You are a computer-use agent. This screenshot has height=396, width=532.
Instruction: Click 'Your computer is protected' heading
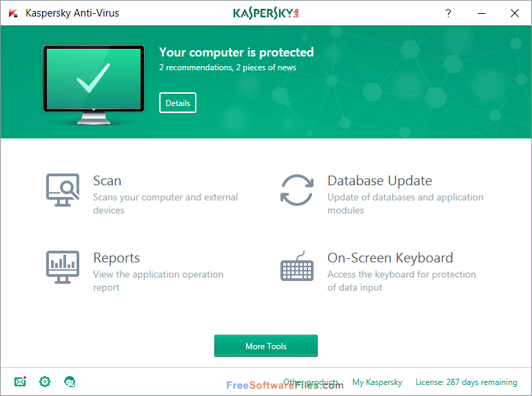236,52
